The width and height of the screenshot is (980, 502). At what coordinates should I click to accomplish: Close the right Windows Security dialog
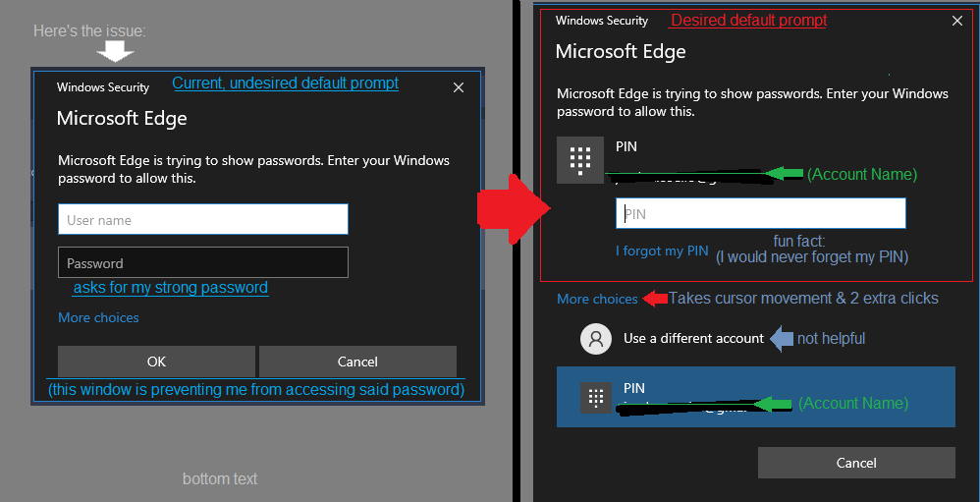956,21
